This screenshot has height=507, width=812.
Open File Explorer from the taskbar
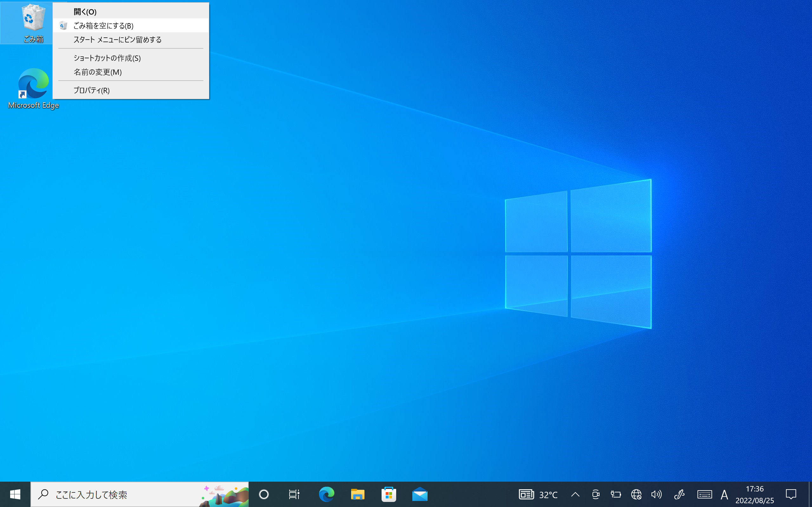tap(357, 494)
